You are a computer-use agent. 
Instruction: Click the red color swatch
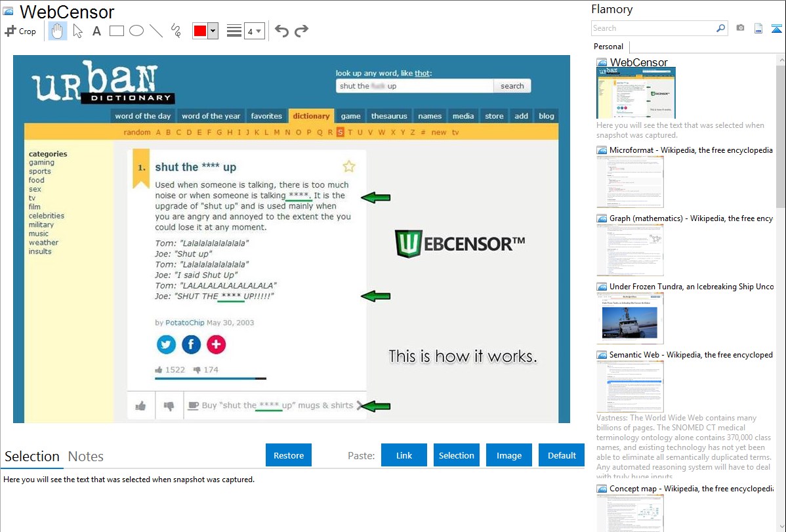click(x=200, y=31)
